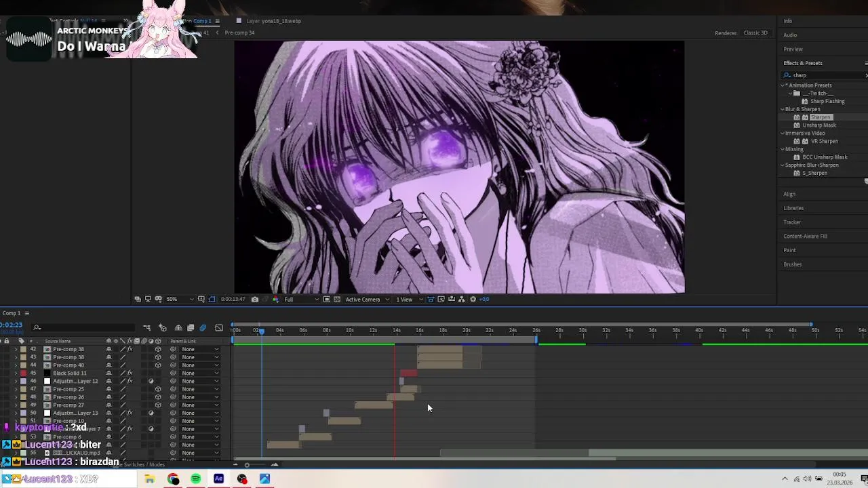868x488 pixels.
Task: Click the Classic 3D renderer button
Action: (755, 33)
